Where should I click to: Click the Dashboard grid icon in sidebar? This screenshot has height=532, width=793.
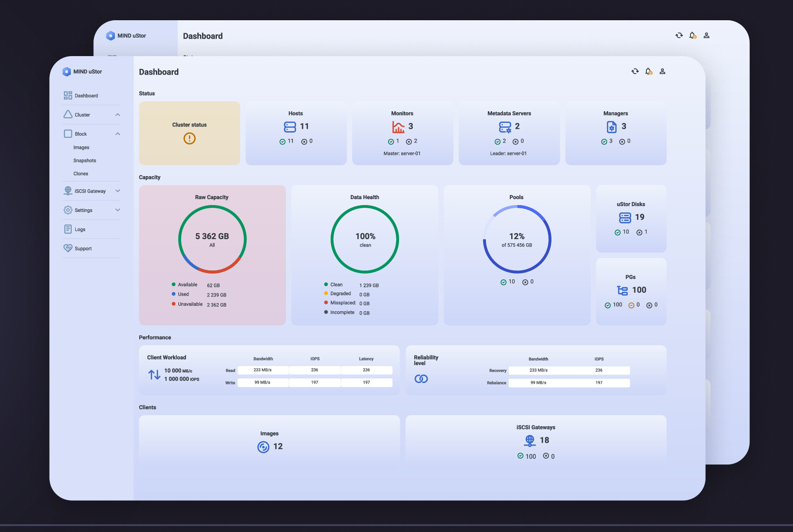(x=68, y=95)
